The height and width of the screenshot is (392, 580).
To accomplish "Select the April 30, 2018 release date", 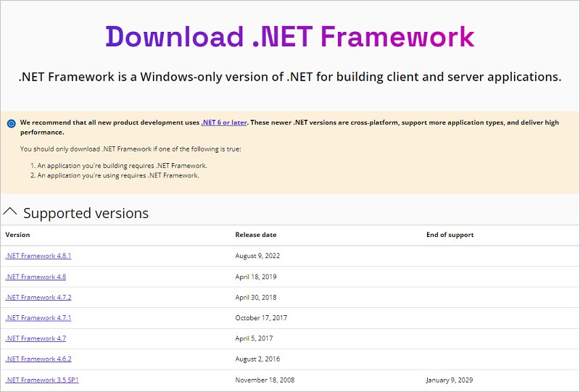I will (256, 297).
